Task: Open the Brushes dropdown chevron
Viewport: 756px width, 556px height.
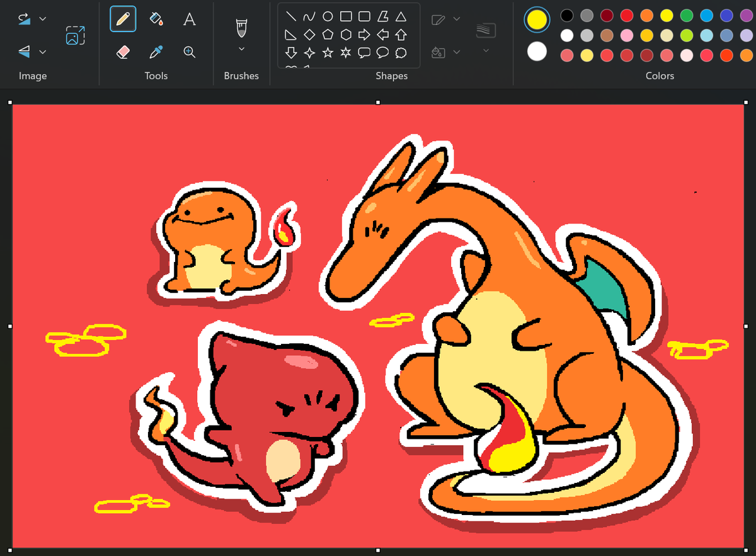Action: click(x=241, y=48)
